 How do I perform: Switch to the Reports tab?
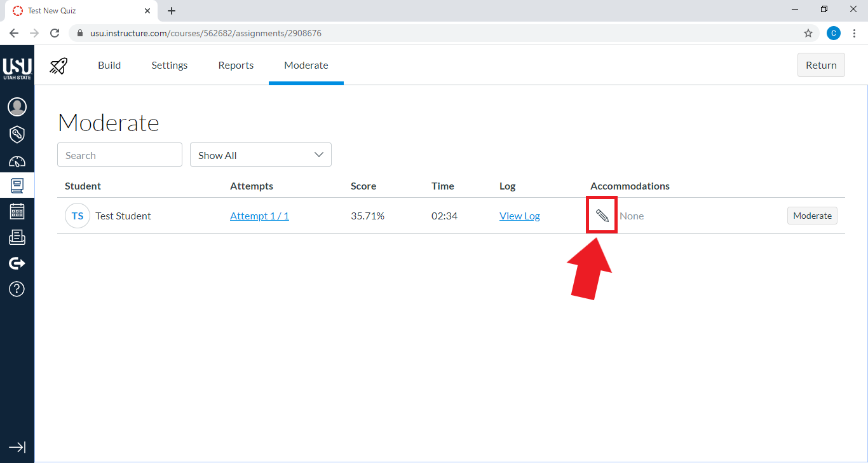pyautogui.click(x=236, y=66)
